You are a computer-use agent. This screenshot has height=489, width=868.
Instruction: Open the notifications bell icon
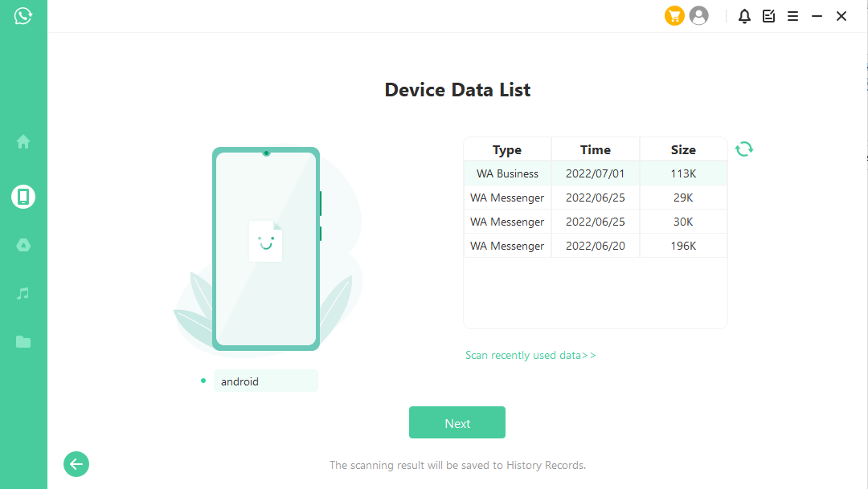(744, 16)
